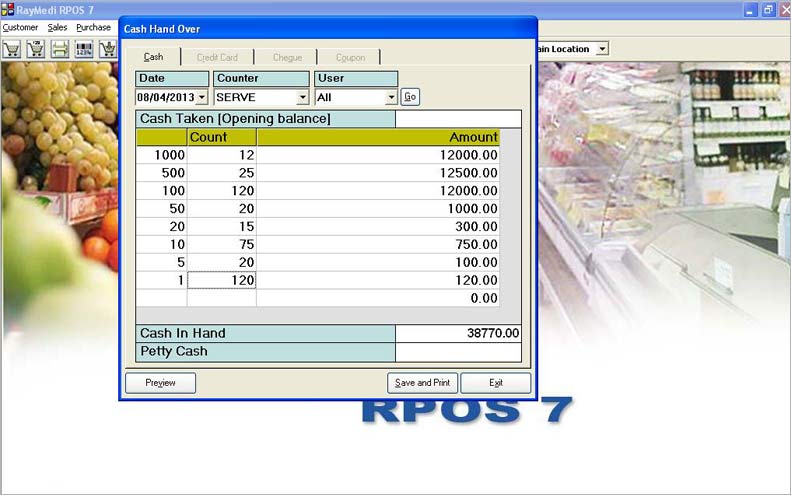Click the Petty Cash amount field
The image size is (791, 495).
pos(458,352)
